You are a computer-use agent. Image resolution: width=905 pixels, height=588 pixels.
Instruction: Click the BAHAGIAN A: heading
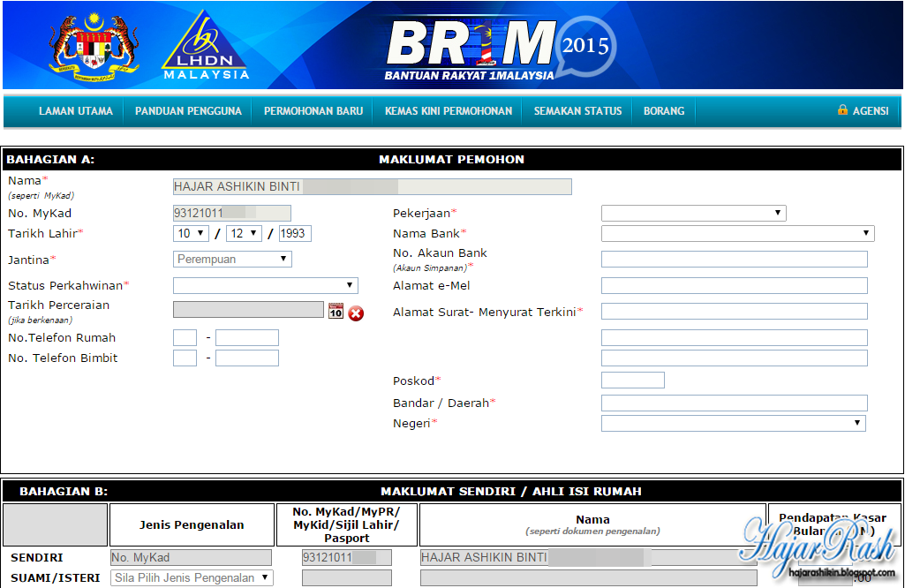pyautogui.click(x=50, y=159)
